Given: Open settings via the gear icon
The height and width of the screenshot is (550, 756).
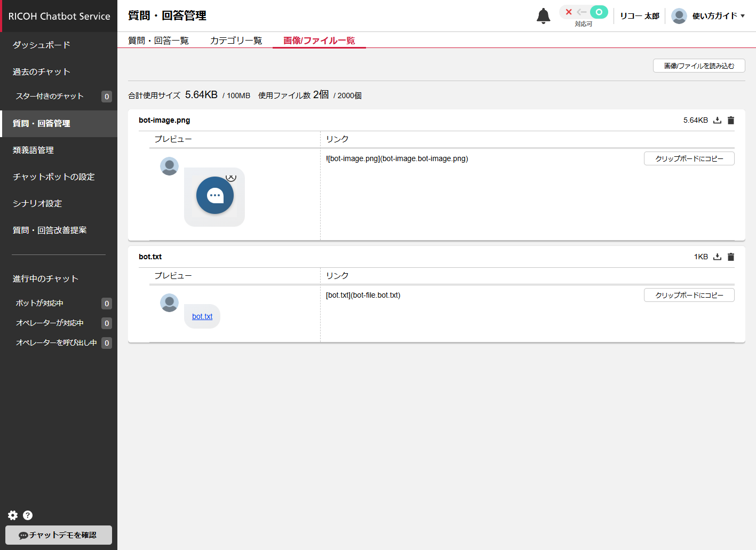Looking at the screenshot, I should 13,515.
